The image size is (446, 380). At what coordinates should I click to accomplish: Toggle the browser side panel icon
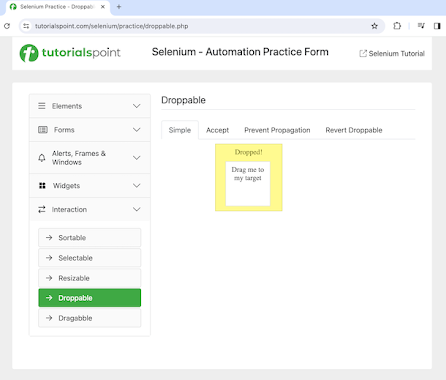point(437,26)
